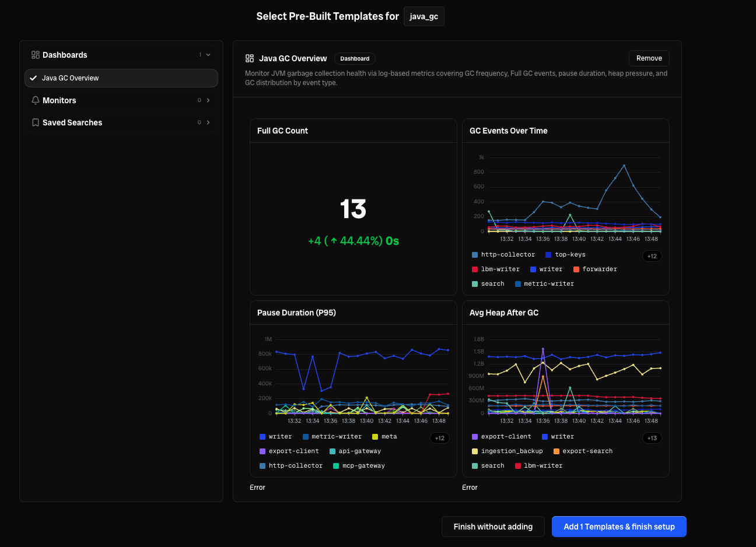Click Finish without adding
Viewport: 756px width, 547px height.
(493, 527)
